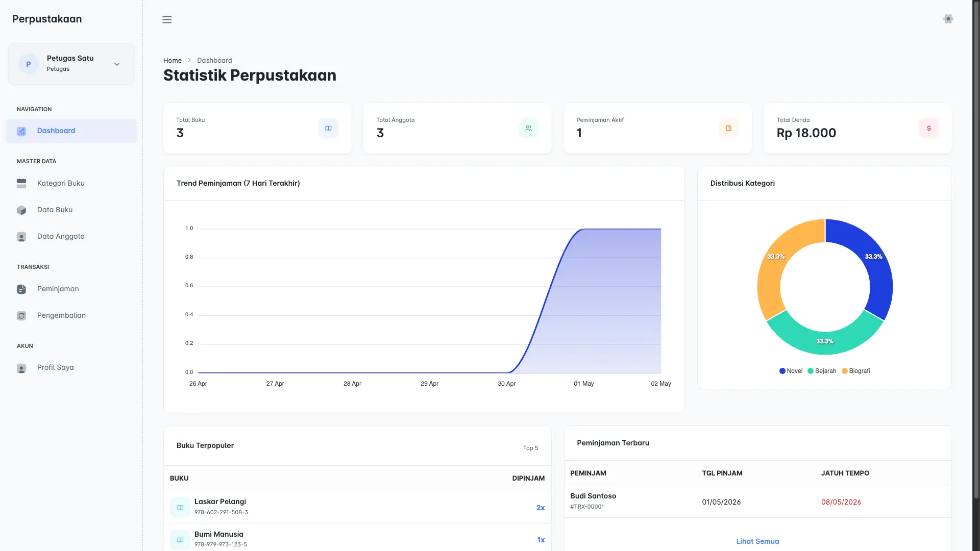Click the Perpustakaan app title

click(47, 19)
